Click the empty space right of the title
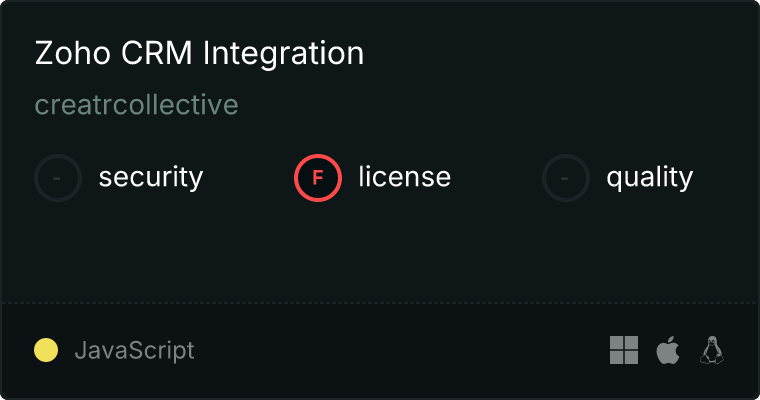Image resolution: width=760 pixels, height=400 pixels. click(560, 54)
